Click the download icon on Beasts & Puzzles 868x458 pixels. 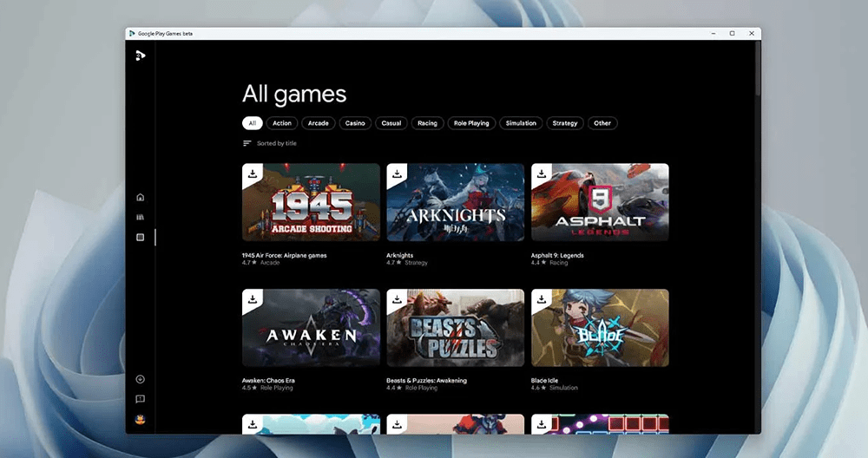tap(397, 299)
